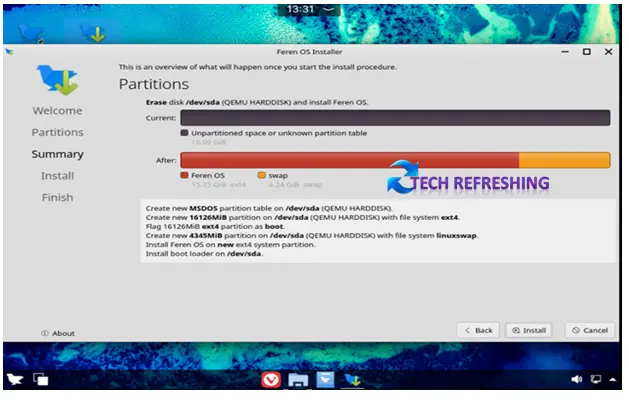Expand the system tray arrow
Viewport: 629px width, 400px height.
click(613, 380)
